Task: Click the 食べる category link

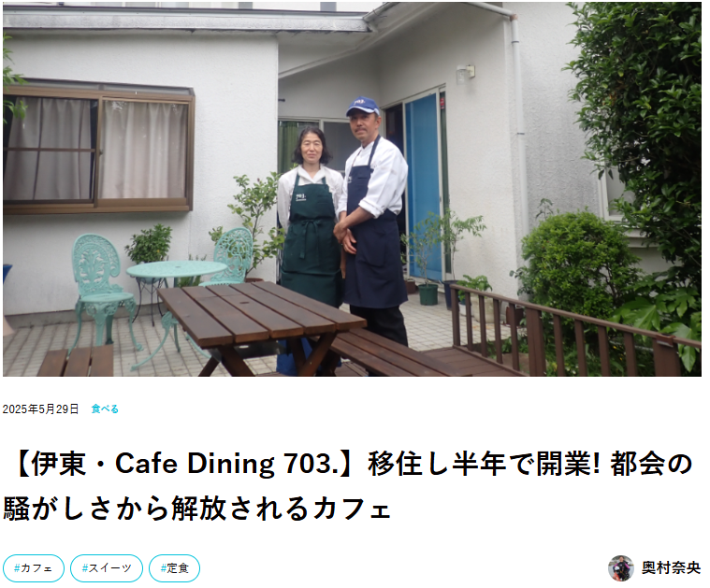Action: (105, 409)
